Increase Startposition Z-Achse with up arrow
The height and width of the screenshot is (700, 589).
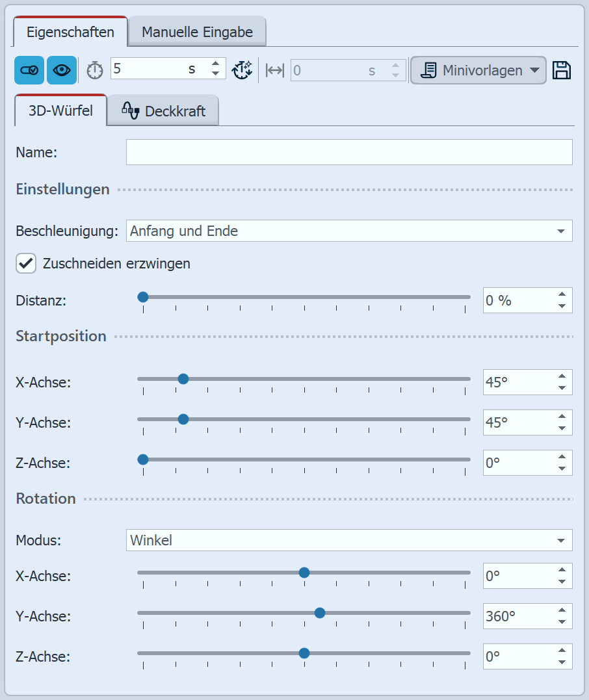click(562, 457)
